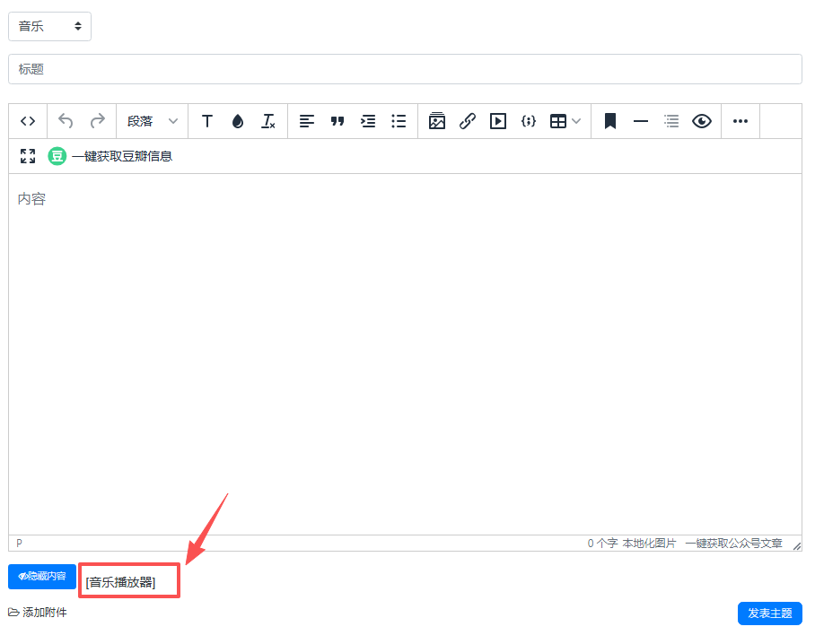Clear formatting with the Tx icon

[x=267, y=121]
